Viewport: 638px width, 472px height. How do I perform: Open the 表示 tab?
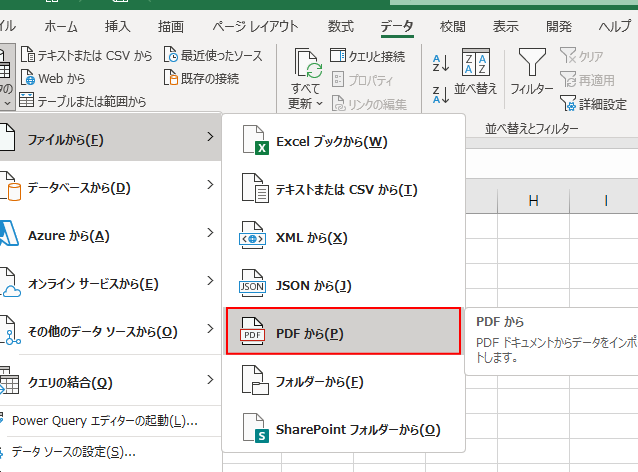506,26
